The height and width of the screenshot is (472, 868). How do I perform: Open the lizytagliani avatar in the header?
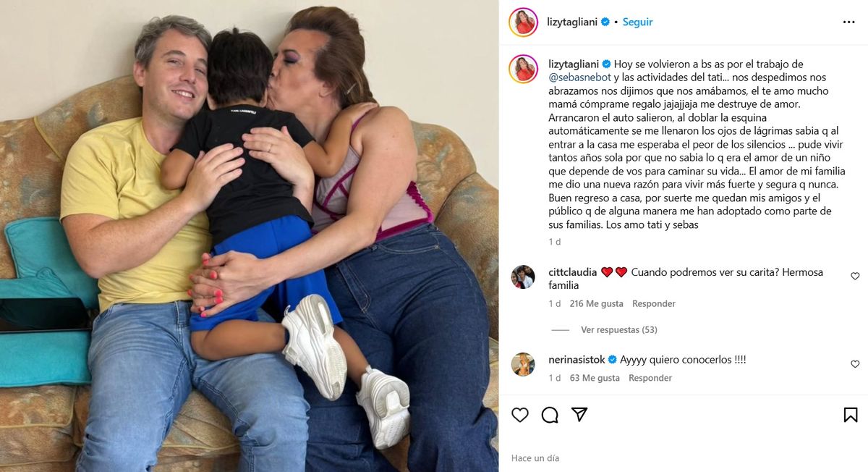523,22
